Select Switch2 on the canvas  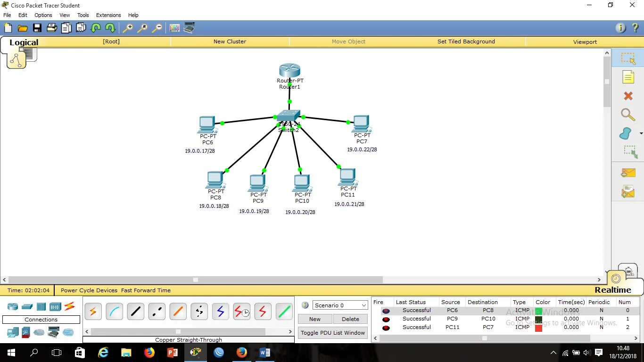[288, 116]
